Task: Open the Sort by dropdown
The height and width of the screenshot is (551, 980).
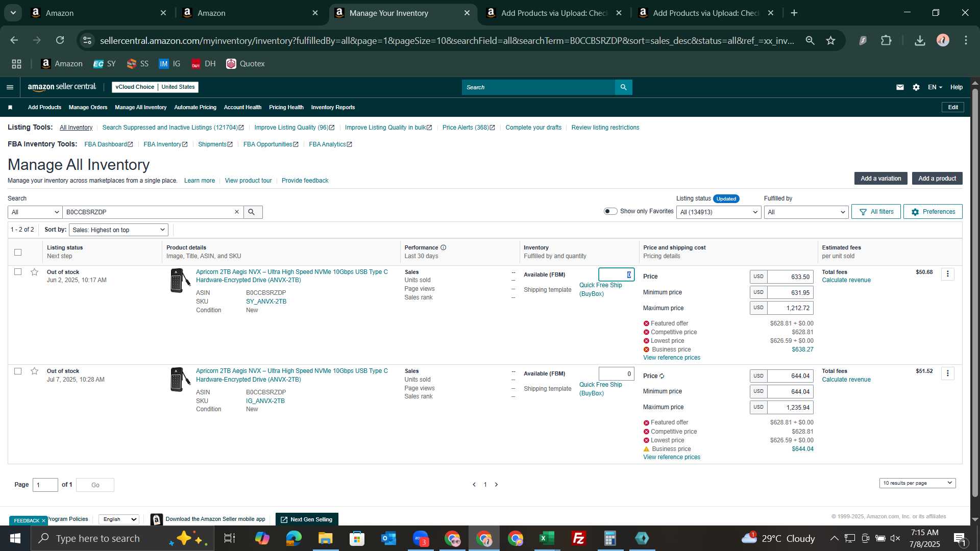Action: point(118,230)
